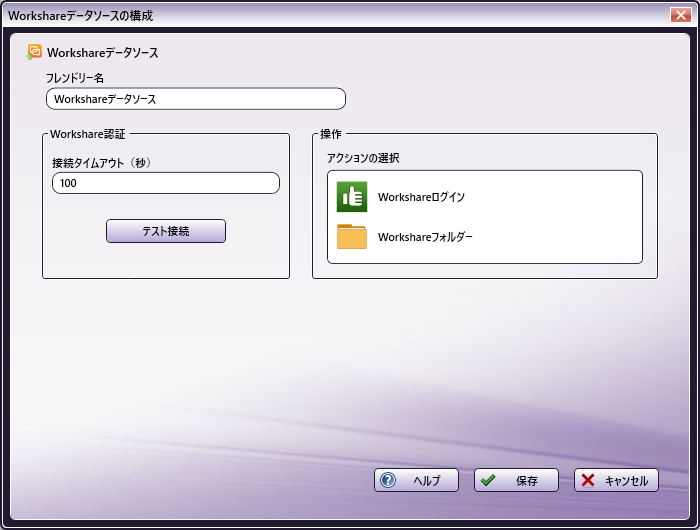Click the green thumbs-up Workshare login icon
The width and height of the screenshot is (700, 530).
pyautogui.click(x=352, y=196)
